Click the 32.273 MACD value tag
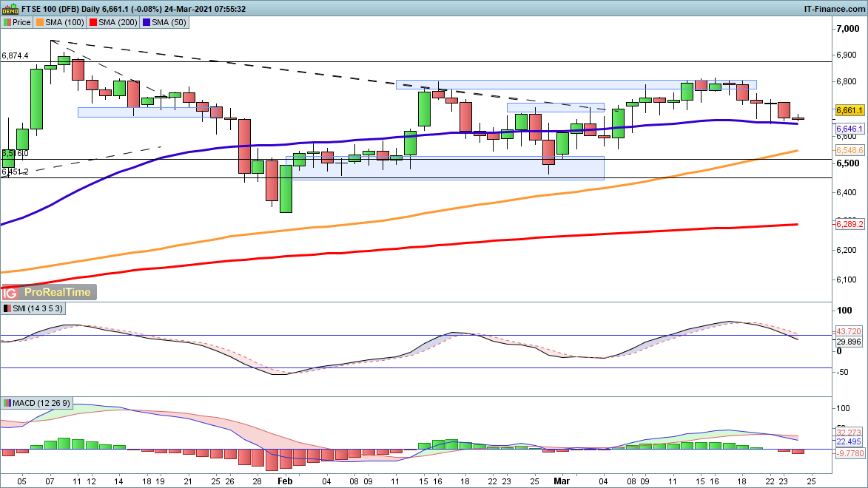 coord(850,432)
